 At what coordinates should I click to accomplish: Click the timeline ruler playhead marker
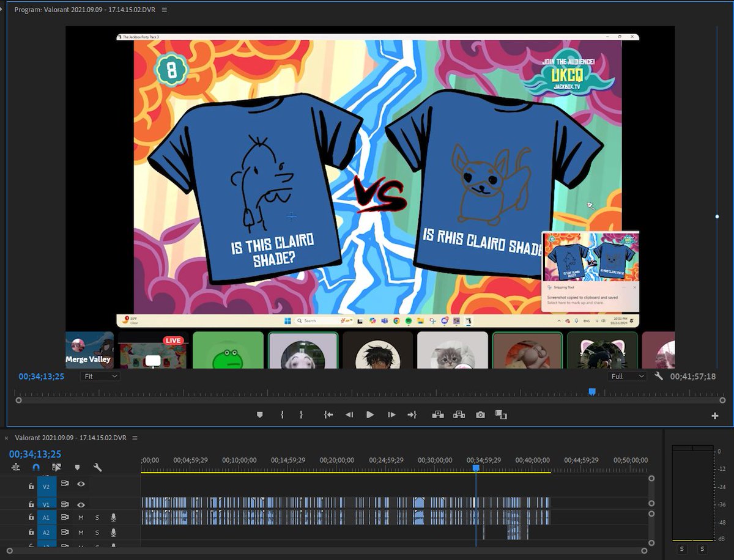[x=476, y=468]
